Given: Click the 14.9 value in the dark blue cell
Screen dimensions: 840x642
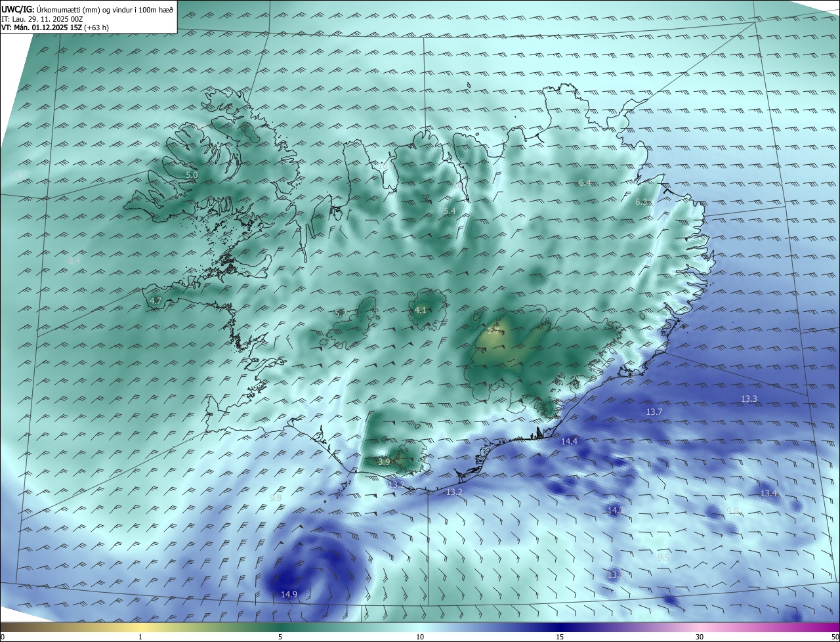Looking at the screenshot, I should pos(289,594).
